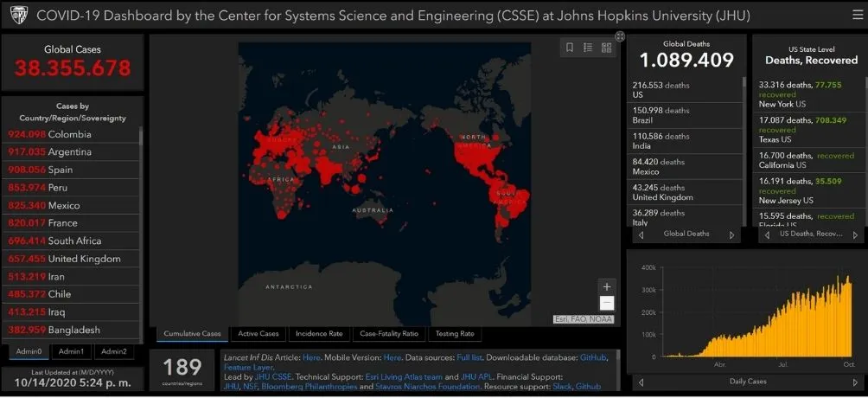868x398 pixels.
Task: Go to previous panel in Global Deaths
Action: pyautogui.click(x=641, y=235)
